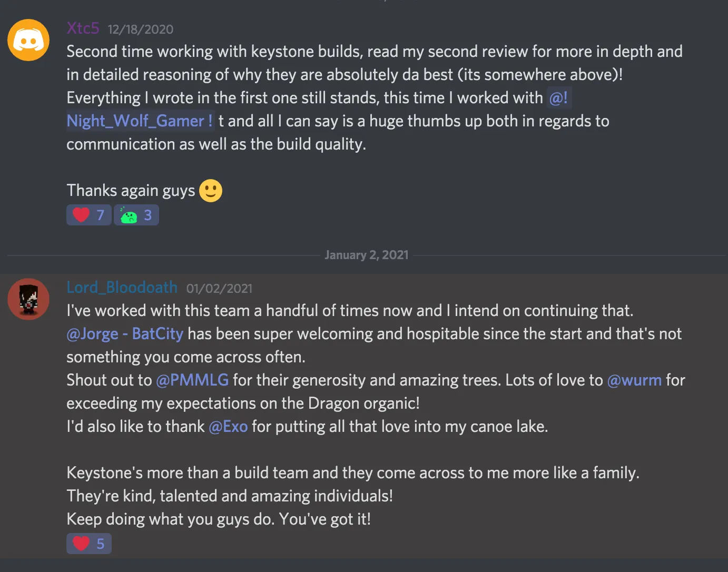The image size is (728, 572).
Task: Toggle the heart reaction with 7 votes
Action: point(89,215)
